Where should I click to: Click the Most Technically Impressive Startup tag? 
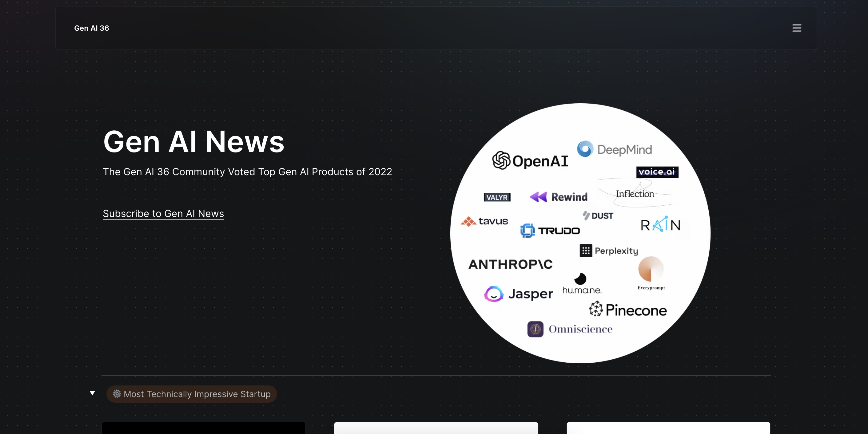(192, 394)
